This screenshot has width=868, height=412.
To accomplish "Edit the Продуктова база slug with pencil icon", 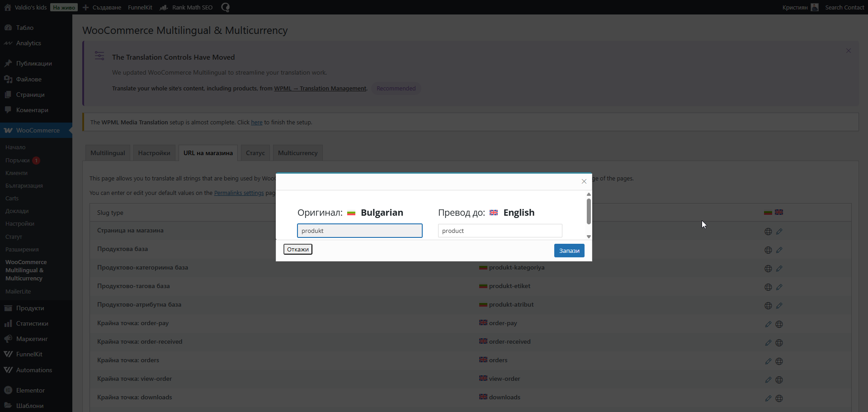I will [x=779, y=250].
